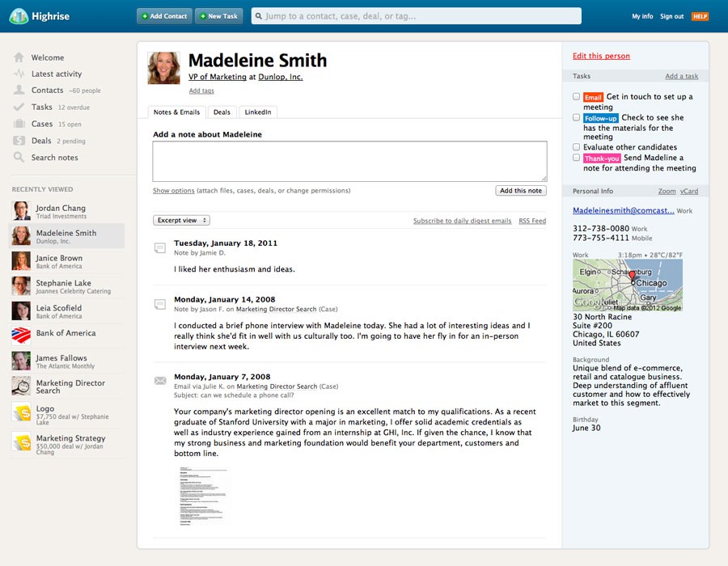
Task: Open the Welcome sidebar item
Action: tap(48, 57)
